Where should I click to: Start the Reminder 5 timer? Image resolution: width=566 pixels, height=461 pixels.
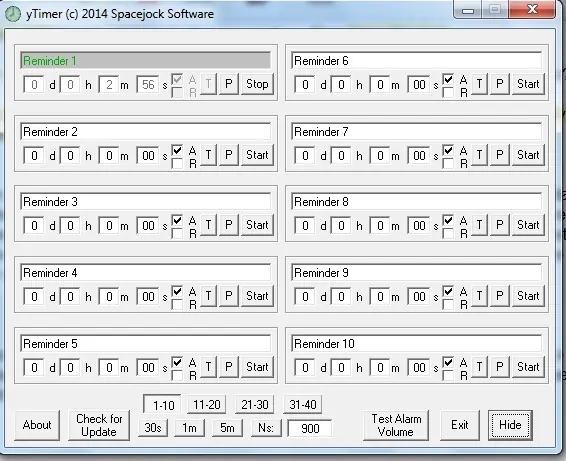(x=257, y=367)
